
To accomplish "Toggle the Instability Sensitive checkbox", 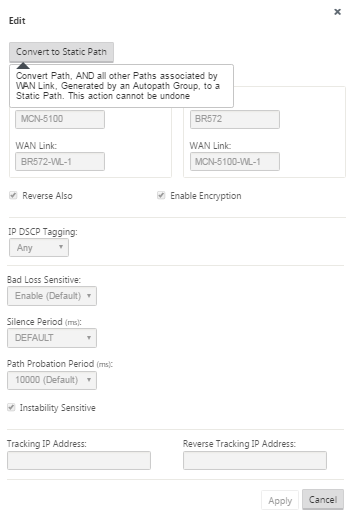I will 11,407.
